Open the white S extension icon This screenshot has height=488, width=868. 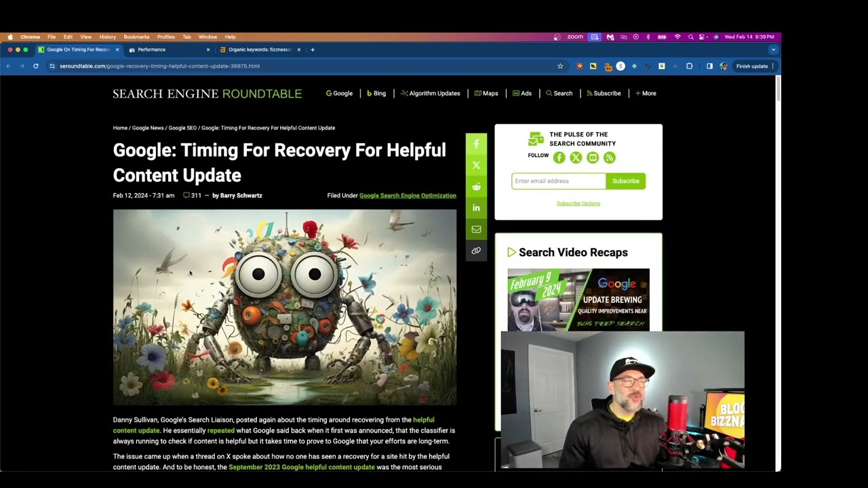pos(620,66)
